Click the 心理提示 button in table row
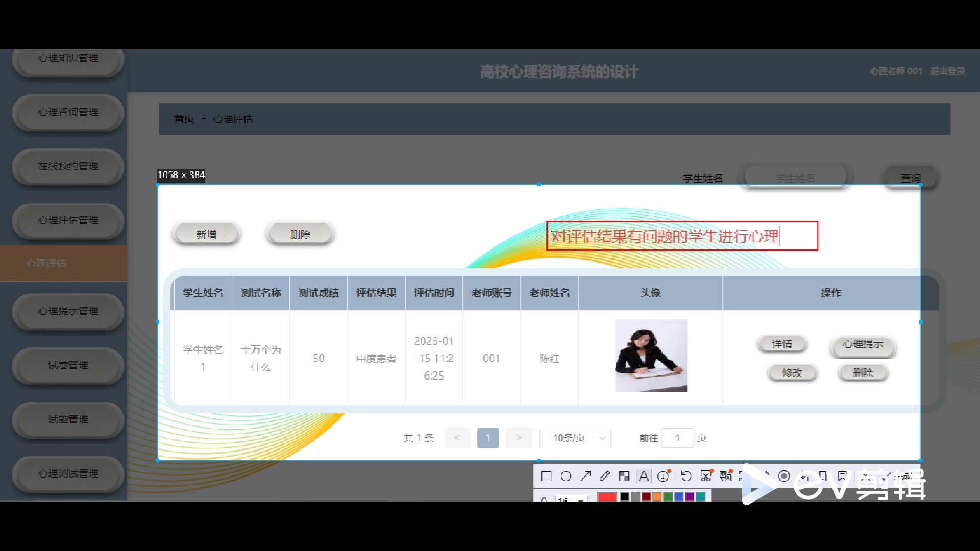This screenshot has width=980, height=551. [x=863, y=344]
